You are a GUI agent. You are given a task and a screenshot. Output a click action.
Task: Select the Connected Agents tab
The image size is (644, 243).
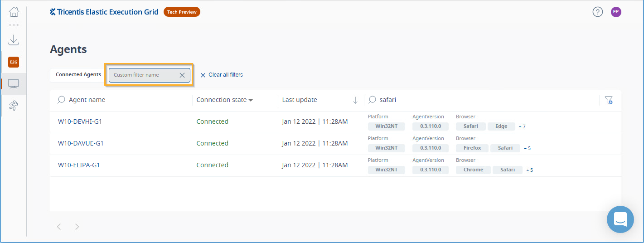(78, 75)
